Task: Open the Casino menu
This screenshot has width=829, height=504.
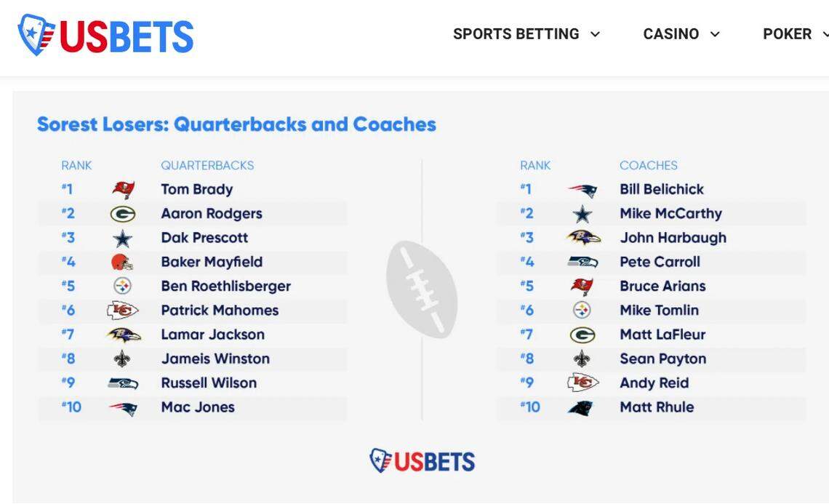Action: tap(670, 33)
